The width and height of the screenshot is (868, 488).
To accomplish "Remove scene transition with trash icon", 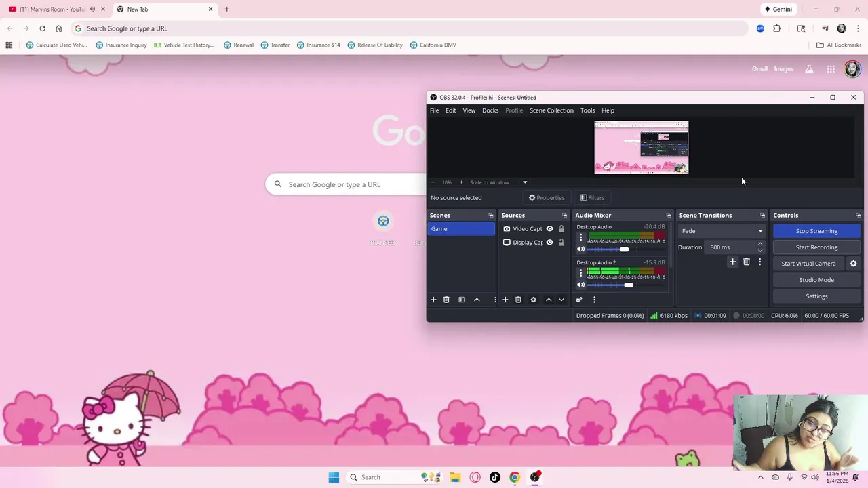I will pos(747,262).
